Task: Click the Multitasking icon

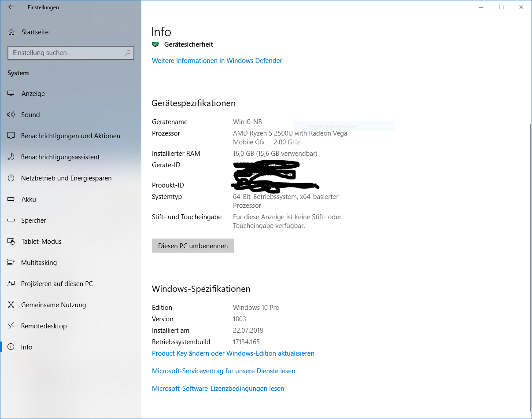Action: coord(11,262)
